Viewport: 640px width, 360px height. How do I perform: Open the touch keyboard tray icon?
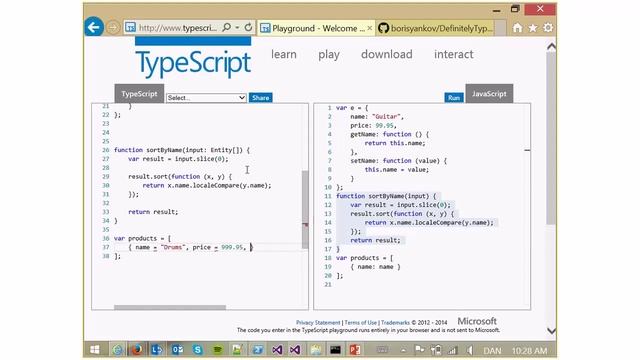tap(382, 350)
